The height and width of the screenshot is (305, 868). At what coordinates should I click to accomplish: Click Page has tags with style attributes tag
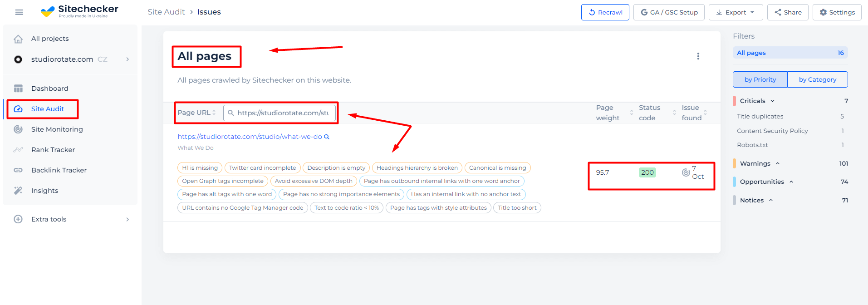(x=438, y=208)
